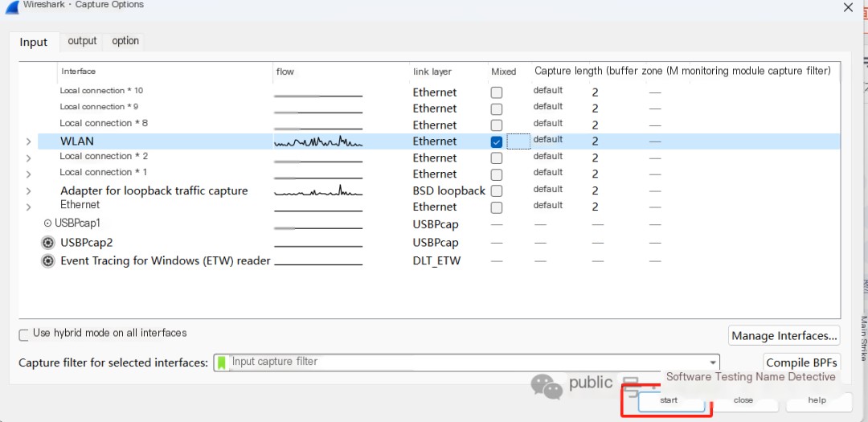
Task: Close the Capture Options dialog window
Action: coord(848,7)
